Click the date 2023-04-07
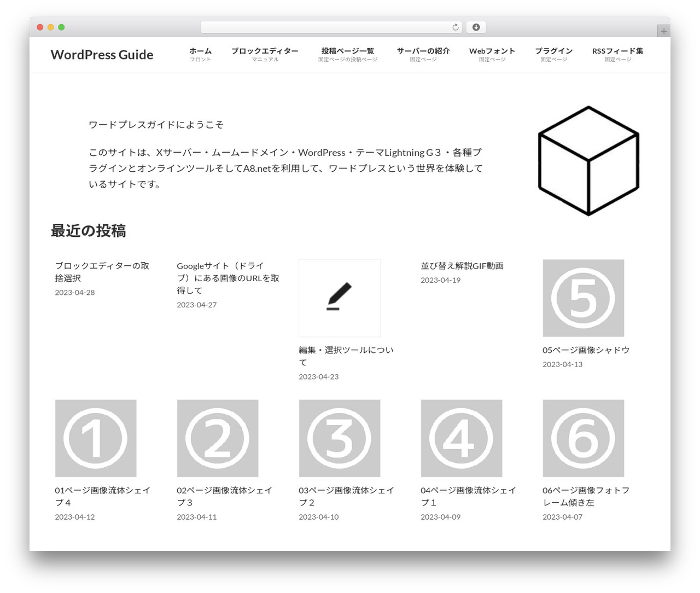 pos(563,517)
